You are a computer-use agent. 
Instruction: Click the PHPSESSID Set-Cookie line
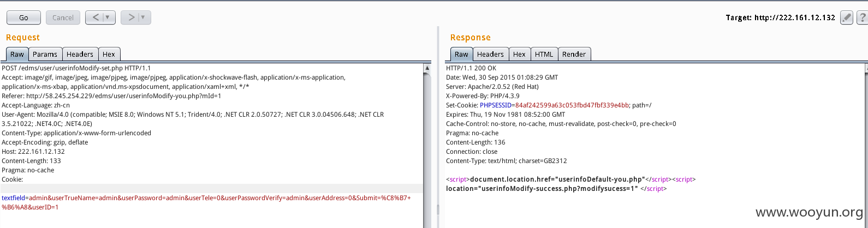[x=549, y=105]
